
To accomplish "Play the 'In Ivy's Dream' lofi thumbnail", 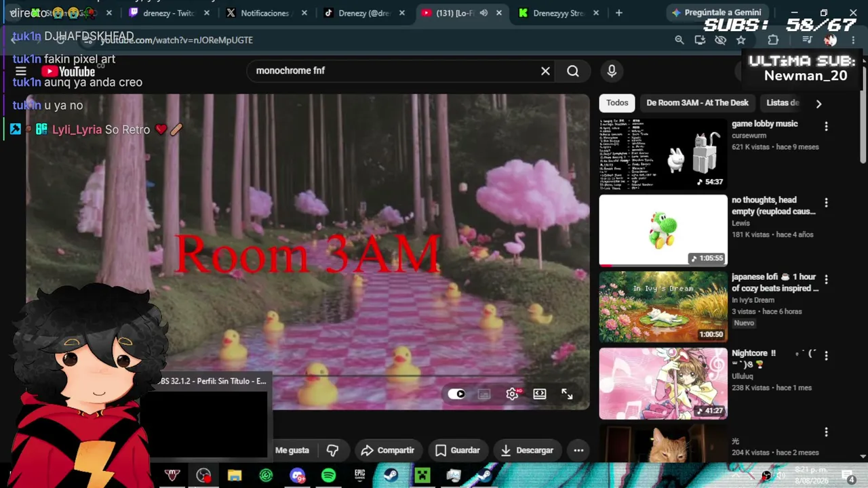I will (x=663, y=307).
